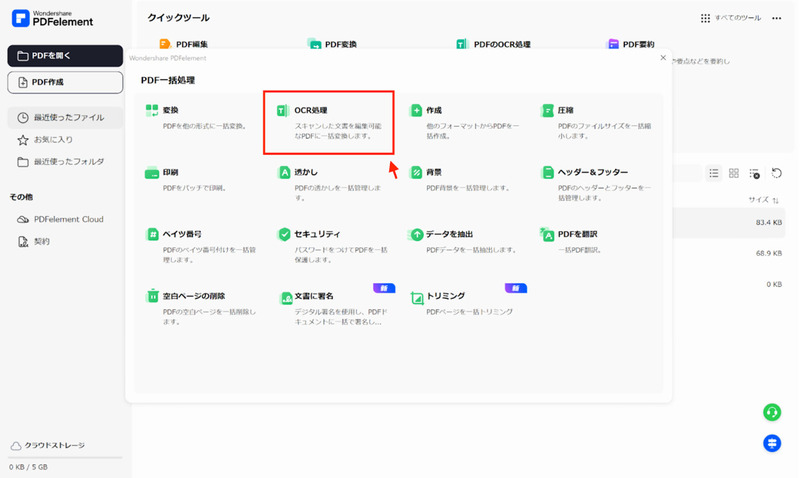Open the 空白ページの削除 batch tool

click(201, 308)
